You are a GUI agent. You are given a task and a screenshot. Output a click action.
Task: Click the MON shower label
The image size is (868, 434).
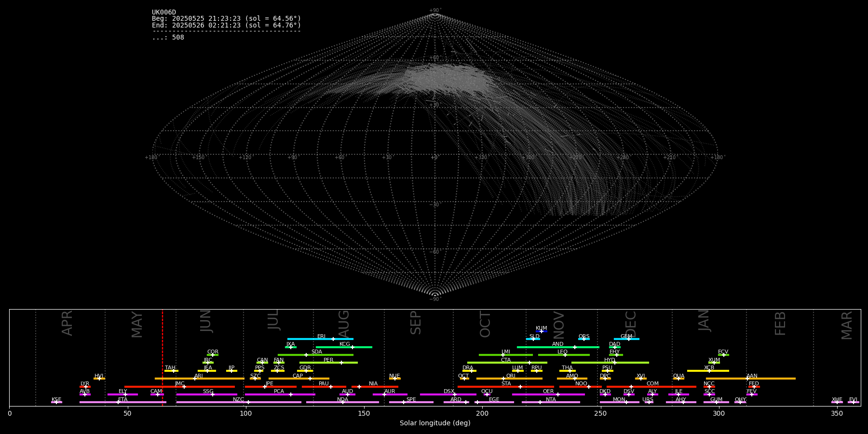click(x=619, y=400)
